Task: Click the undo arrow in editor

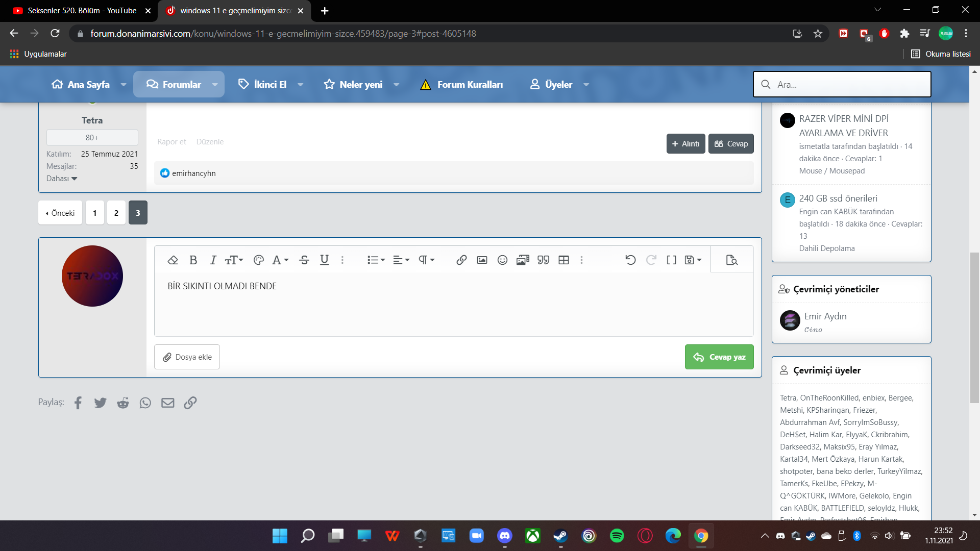Action: point(630,260)
